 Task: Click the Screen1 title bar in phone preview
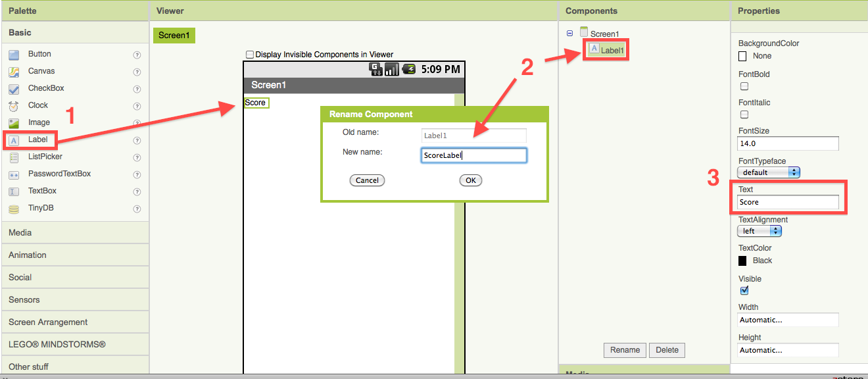[x=354, y=86]
